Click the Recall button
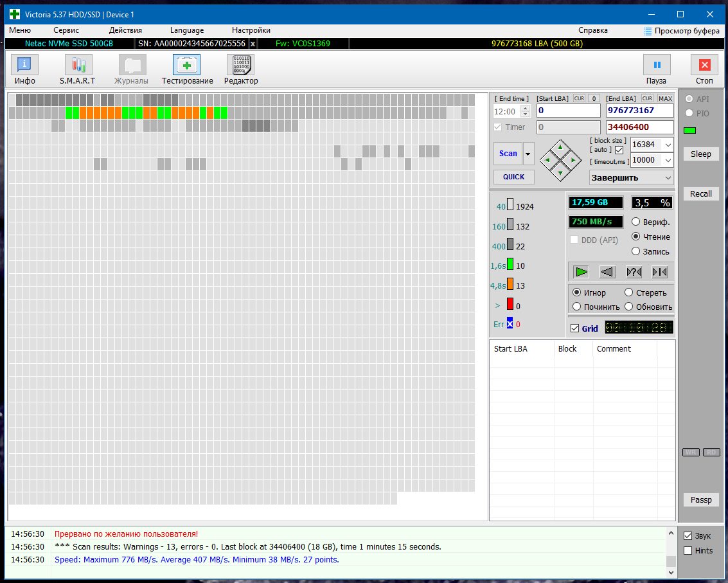This screenshot has width=728, height=583. [x=700, y=193]
